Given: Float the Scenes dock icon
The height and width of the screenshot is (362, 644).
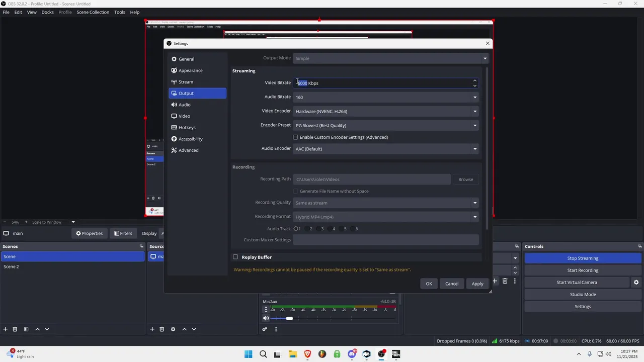Looking at the screenshot, I should pyautogui.click(x=141, y=246).
